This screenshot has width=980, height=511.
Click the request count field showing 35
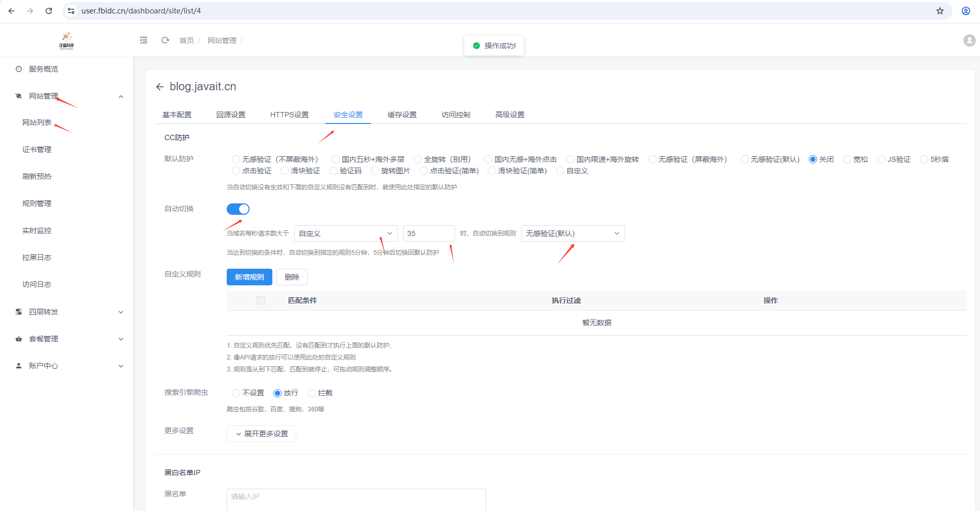(x=429, y=233)
